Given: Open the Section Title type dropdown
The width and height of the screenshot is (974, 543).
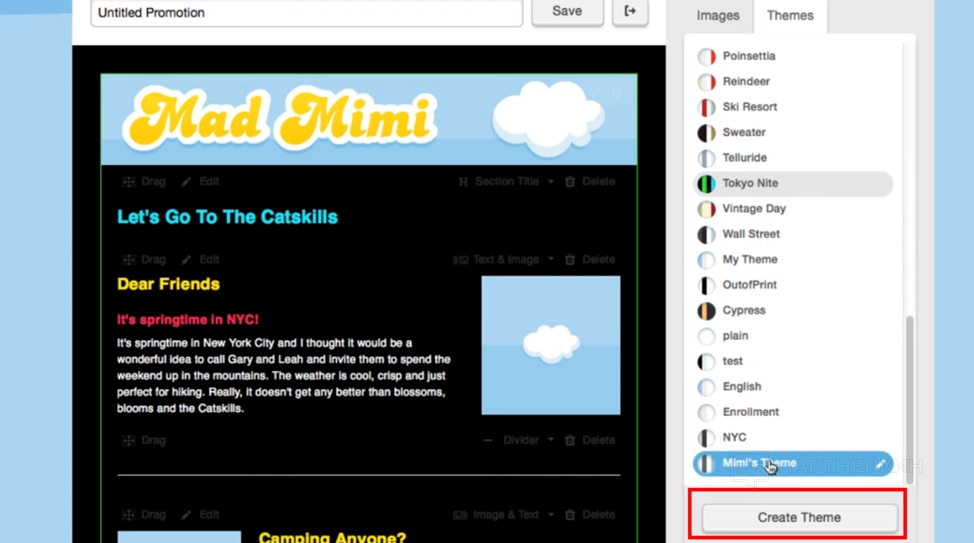Looking at the screenshot, I should (x=506, y=181).
